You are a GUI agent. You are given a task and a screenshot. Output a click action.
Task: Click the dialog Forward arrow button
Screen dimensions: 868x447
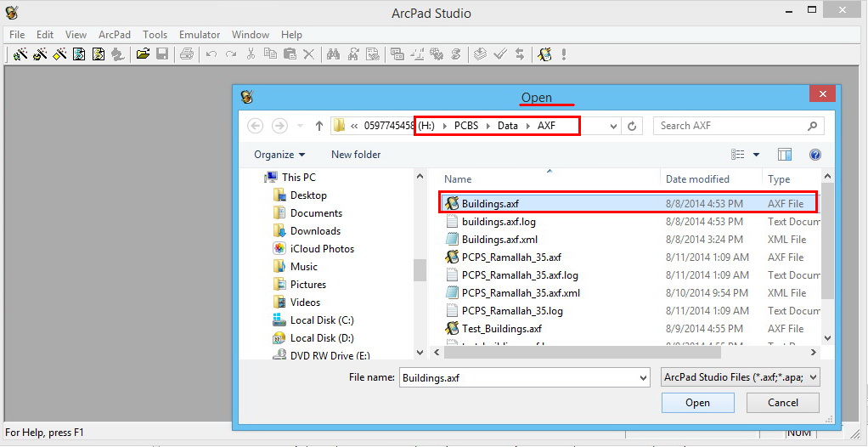[x=279, y=126]
